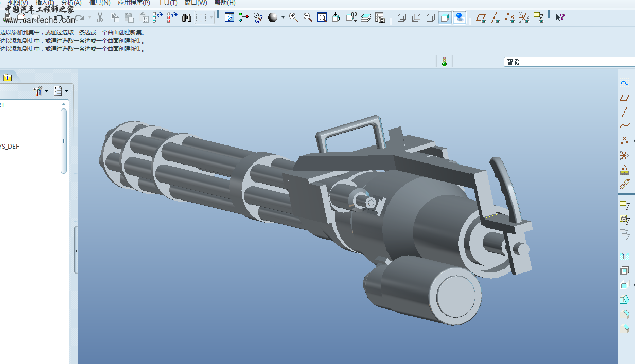The image size is (635, 364).
Task: Expand the Rib tool flyout arrow
Action: click(x=633, y=285)
